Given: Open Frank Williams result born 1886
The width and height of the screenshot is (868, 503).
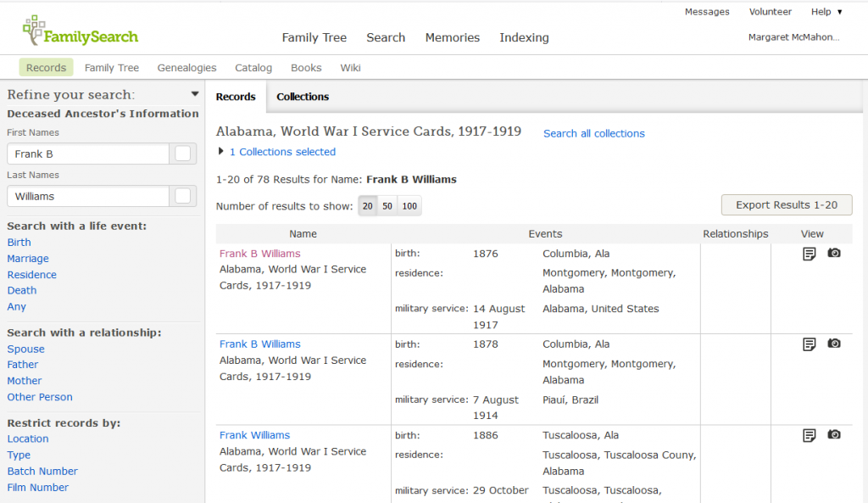Looking at the screenshot, I should 254,435.
